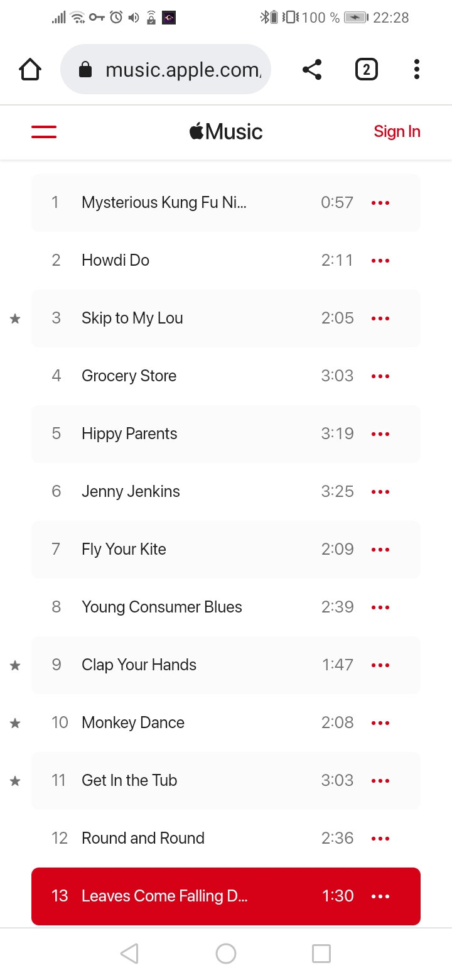
Task: Click the star beside Clap Your Hands
Action: click(x=16, y=665)
